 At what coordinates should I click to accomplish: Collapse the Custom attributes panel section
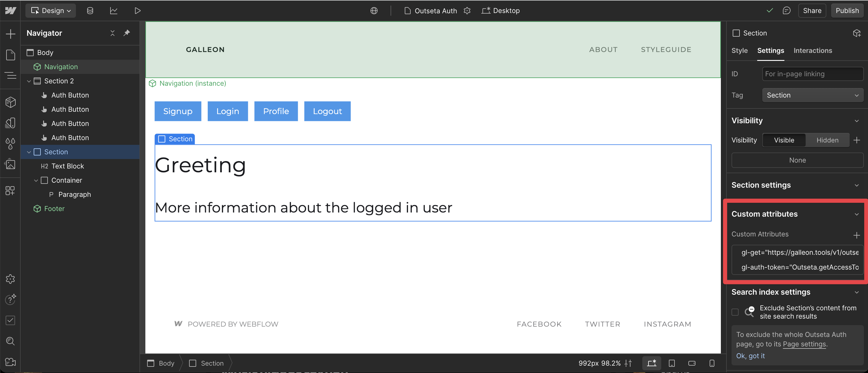pyautogui.click(x=856, y=214)
